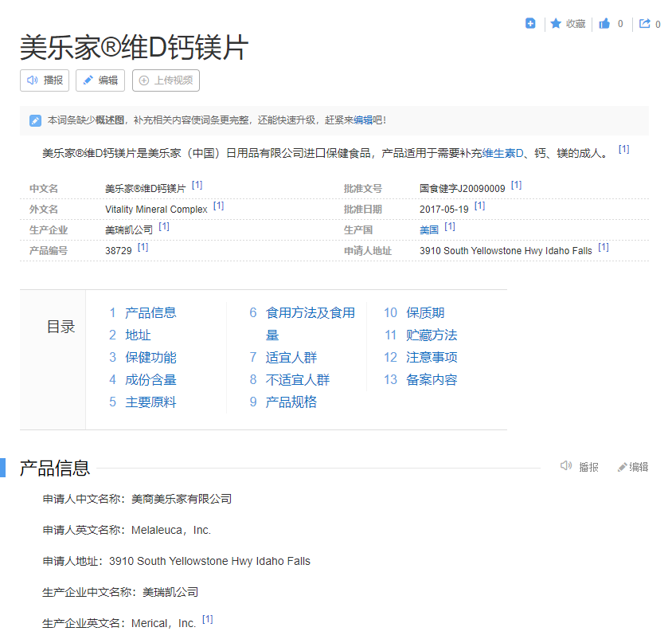672x643 pixels.
Task: Click reference [1] beside 2017-05-19 date
Action: point(479,206)
